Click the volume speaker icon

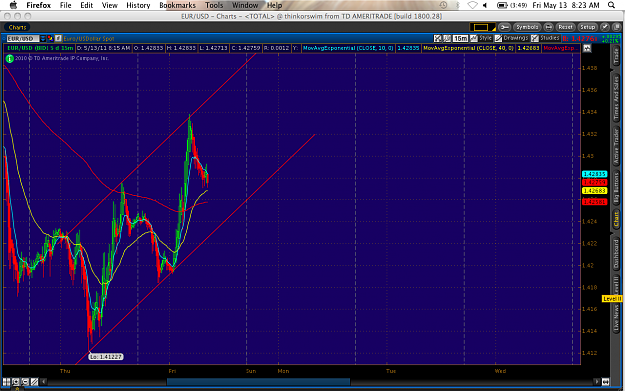coord(485,5)
